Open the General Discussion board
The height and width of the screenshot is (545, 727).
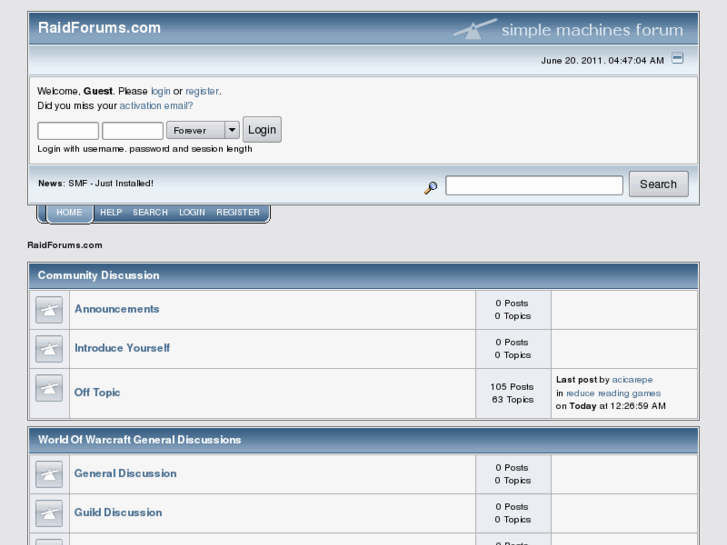[x=126, y=473]
